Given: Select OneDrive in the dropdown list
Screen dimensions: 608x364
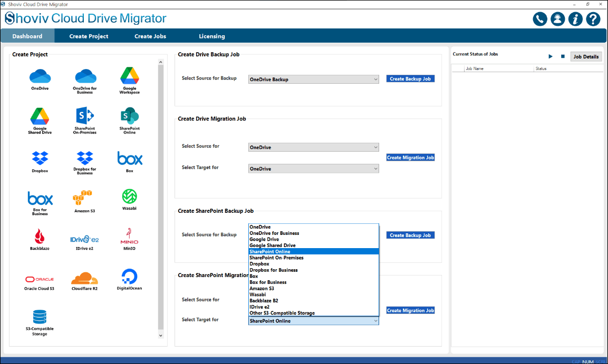Looking at the screenshot, I should coord(313,227).
